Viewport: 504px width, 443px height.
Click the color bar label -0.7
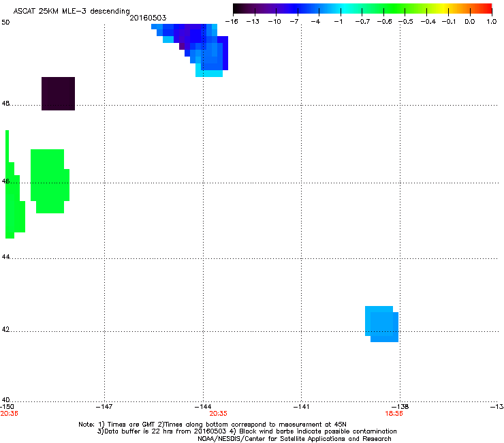pyautogui.click(x=362, y=22)
